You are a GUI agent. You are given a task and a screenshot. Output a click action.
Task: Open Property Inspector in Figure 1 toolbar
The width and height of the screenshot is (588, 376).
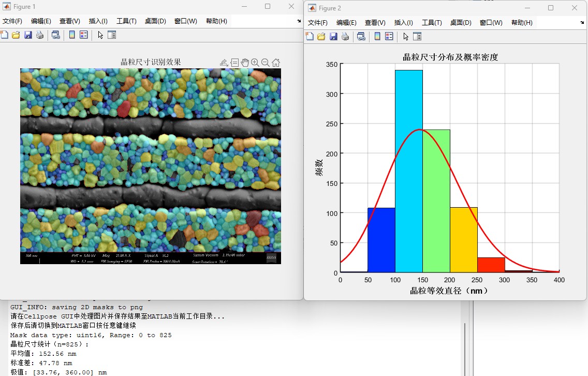[112, 35]
